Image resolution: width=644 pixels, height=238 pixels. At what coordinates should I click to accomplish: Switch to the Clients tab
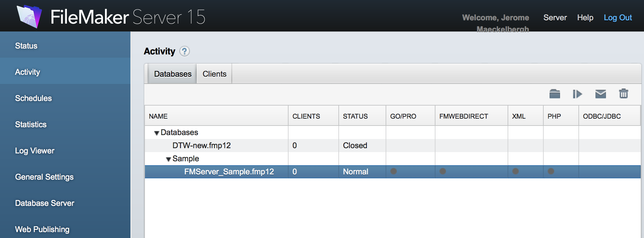pyautogui.click(x=214, y=74)
